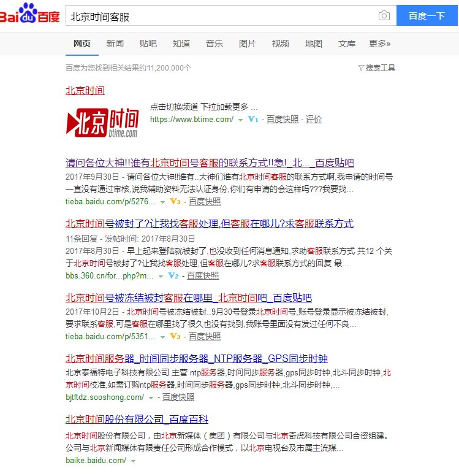Viewport: 459px width, 476px height.
Task: Click the 搜索工具 filter funnel icon
Action: click(x=361, y=68)
